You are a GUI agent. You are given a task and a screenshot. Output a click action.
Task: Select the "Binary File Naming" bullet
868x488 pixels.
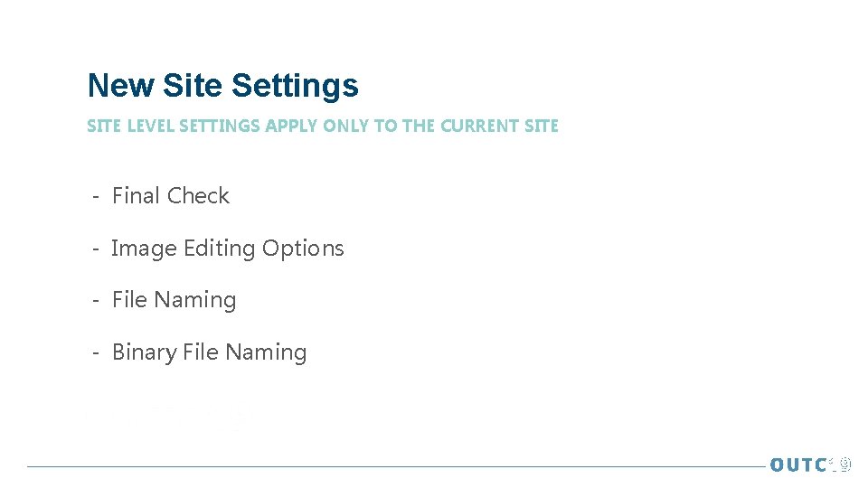[209, 352]
